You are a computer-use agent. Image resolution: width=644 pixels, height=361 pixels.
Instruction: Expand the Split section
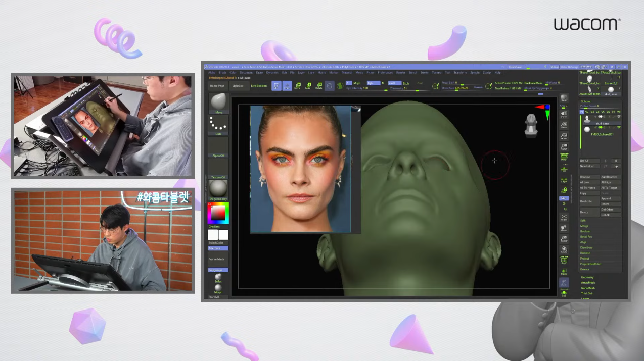click(x=583, y=221)
